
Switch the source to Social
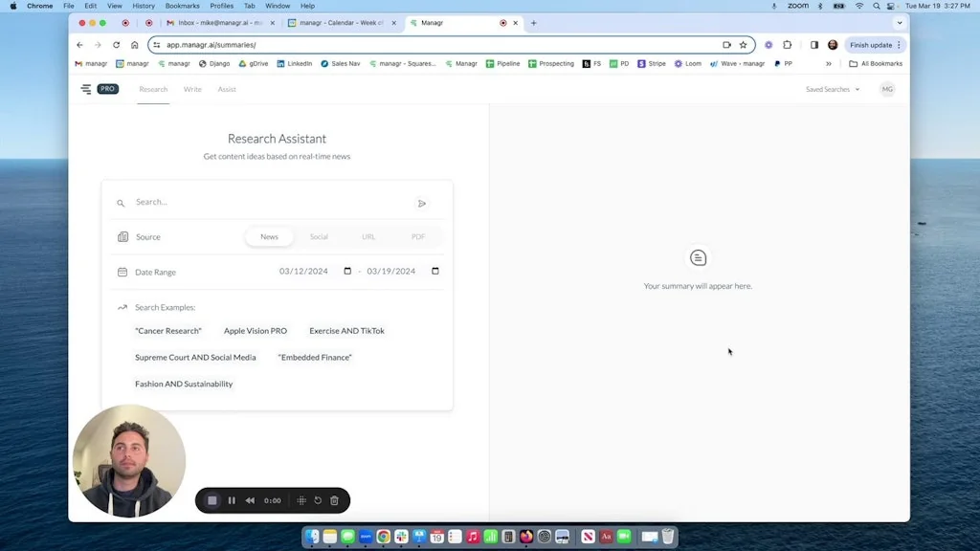319,236
